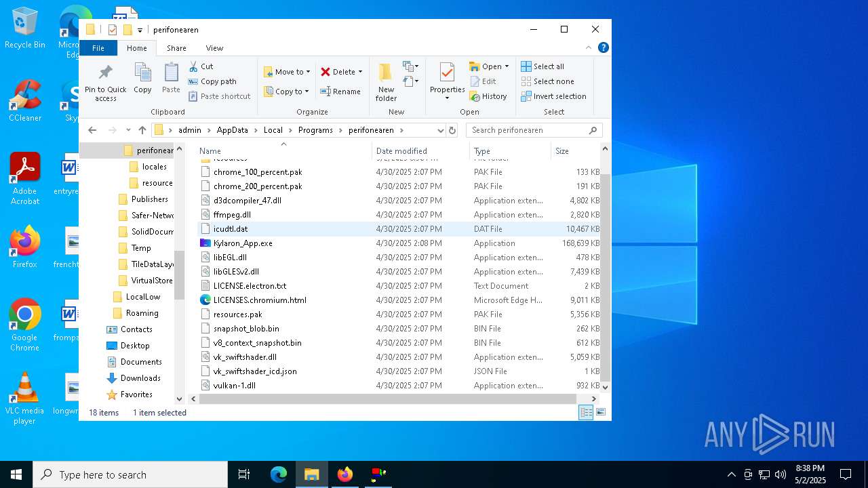
Task: Click the Task View taskbar icon
Action: [244, 474]
